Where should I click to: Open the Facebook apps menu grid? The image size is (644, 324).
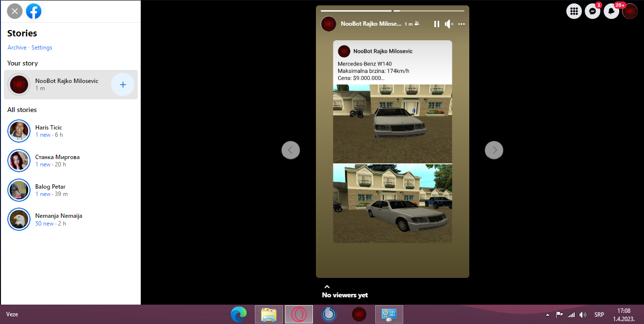point(574,11)
